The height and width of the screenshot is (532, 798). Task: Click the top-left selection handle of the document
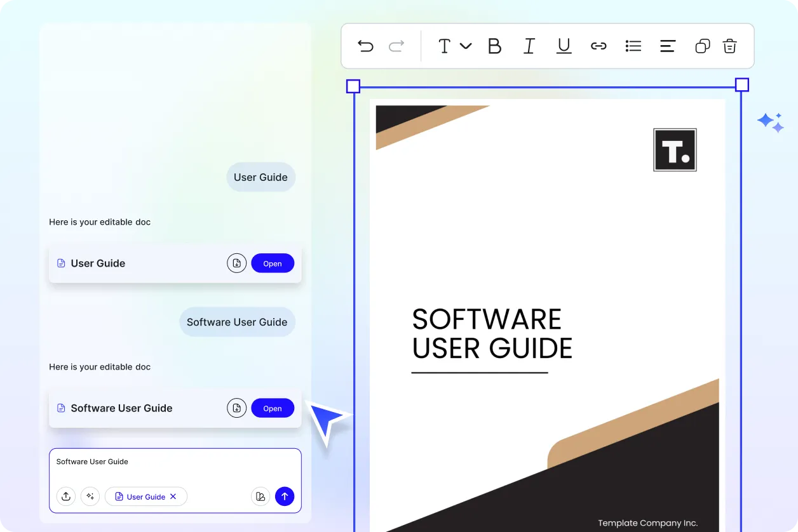pyautogui.click(x=353, y=86)
